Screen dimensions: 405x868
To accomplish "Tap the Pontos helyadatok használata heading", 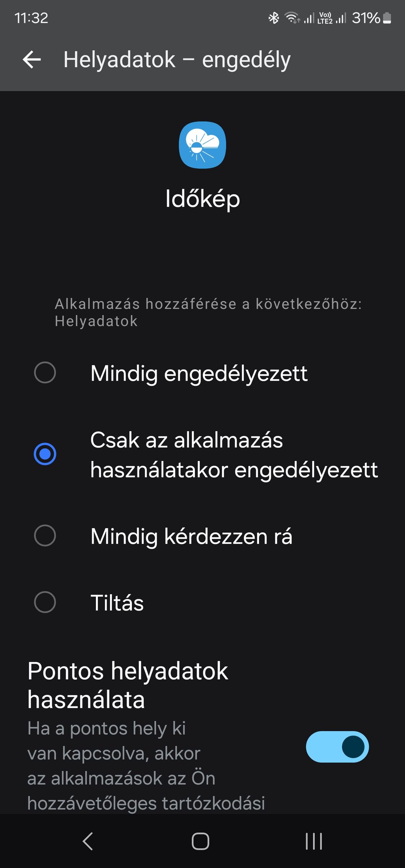I will click(128, 685).
